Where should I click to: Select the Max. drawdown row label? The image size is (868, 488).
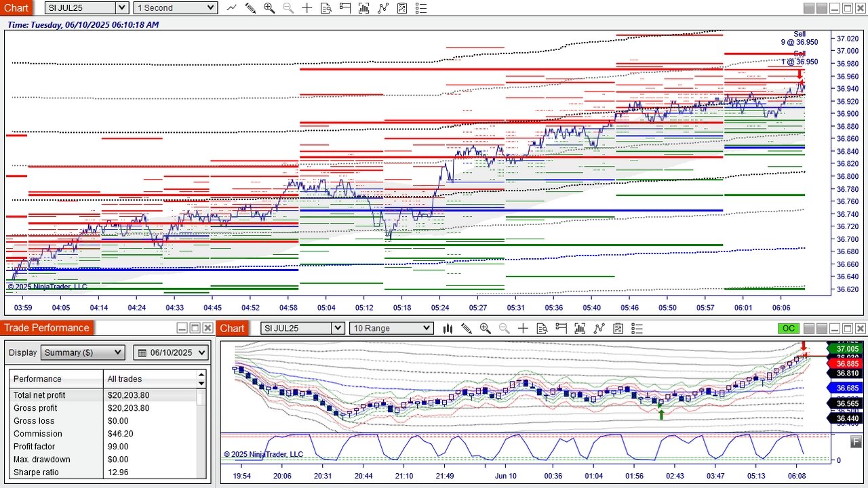click(x=42, y=460)
